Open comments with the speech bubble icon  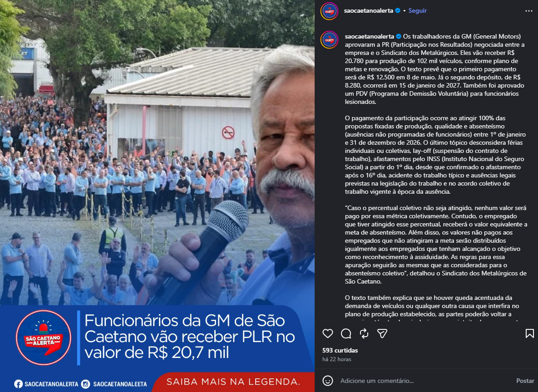click(x=346, y=333)
